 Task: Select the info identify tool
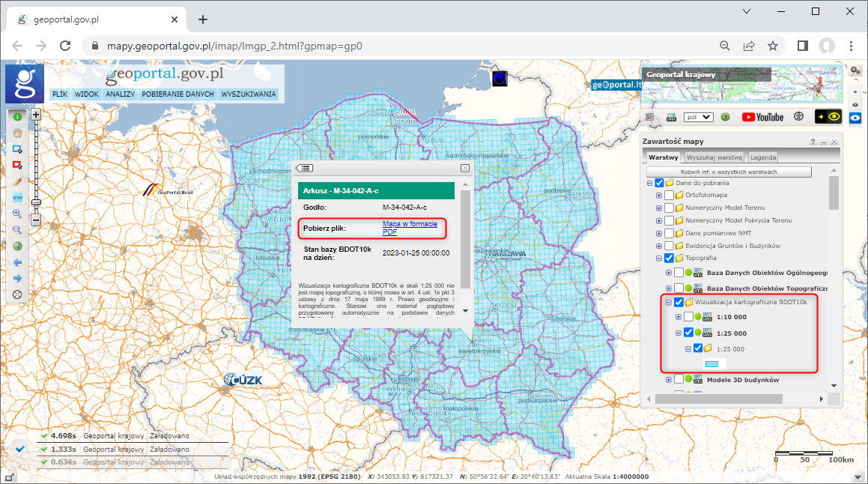point(17,118)
